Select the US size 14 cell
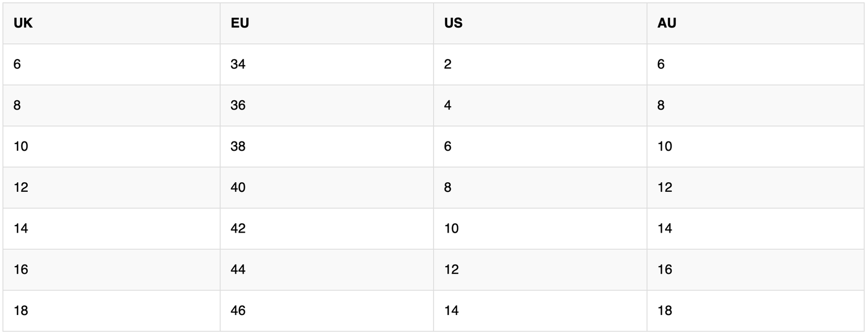Image resolution: width=868 pixels, height=335 pixels. [x=451, y=311]
